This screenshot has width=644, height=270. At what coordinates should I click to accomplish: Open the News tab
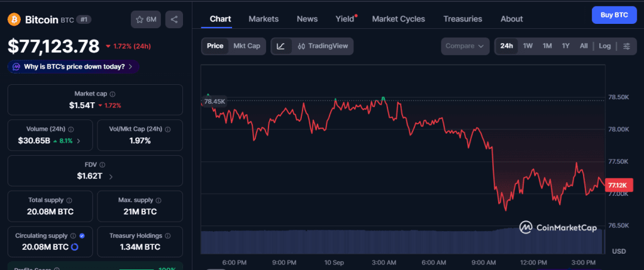click(307, 19)
